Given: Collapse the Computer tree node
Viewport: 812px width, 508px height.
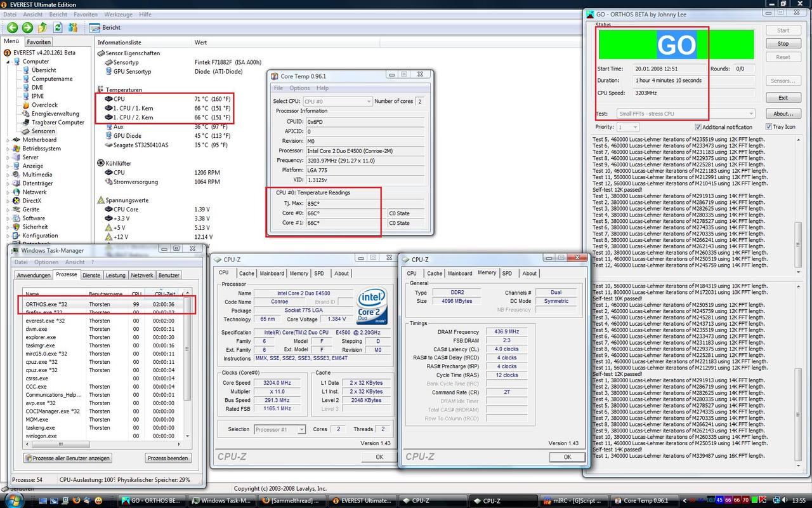Looking at the screenshot, I should tap(8, 62).
